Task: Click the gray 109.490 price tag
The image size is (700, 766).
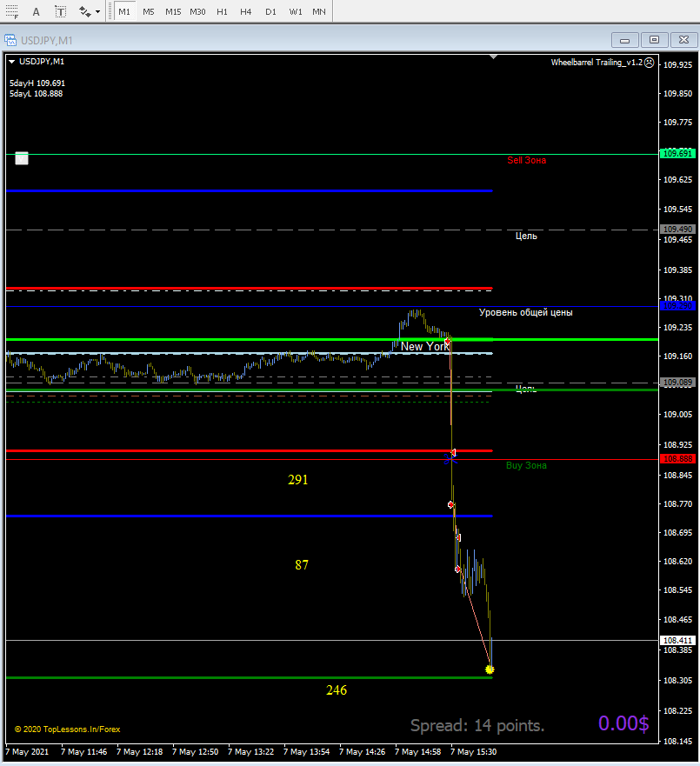Action: (x=677, y=230)
